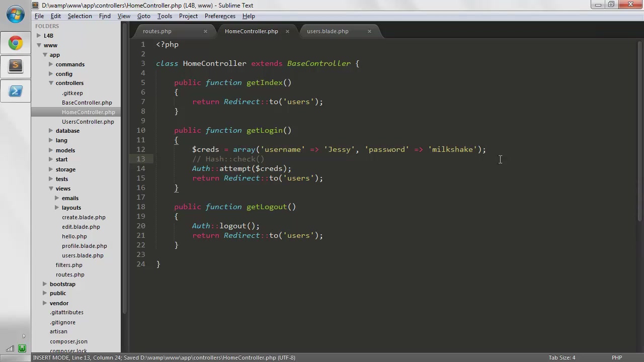This screenshot has width=644, height=362.
Task: Close the users.blade.php tab
Action: pos(369,31)
